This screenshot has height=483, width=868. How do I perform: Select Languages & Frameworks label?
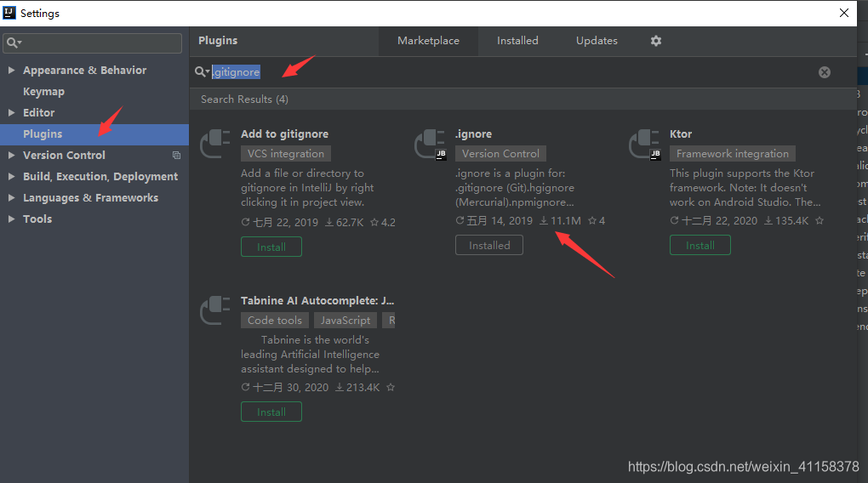tap(91, 198)
